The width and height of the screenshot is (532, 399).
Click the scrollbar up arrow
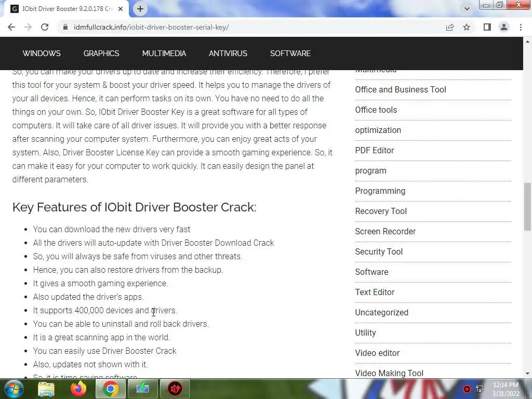[x=527, y=42]
